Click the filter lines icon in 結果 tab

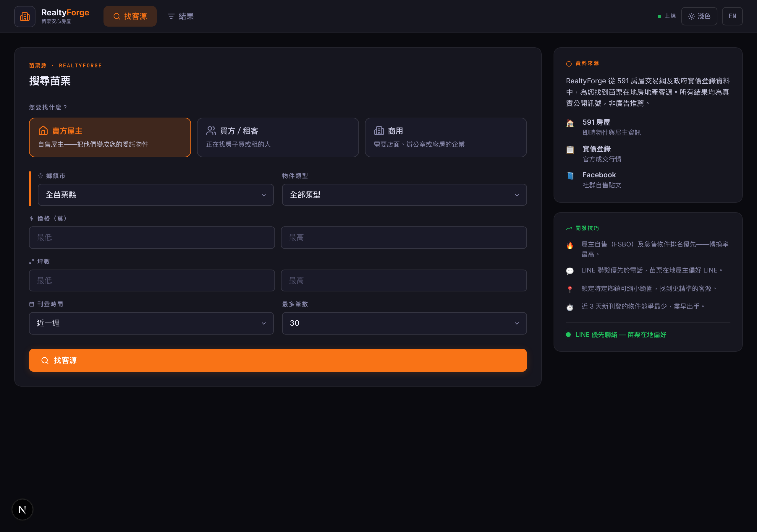pos(171,16)
